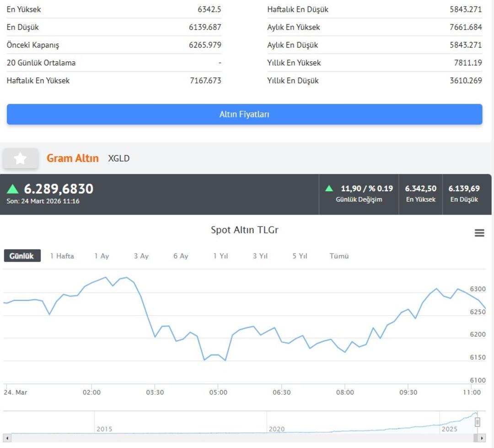Choose the 3 Yıl range

click(260, 256)
